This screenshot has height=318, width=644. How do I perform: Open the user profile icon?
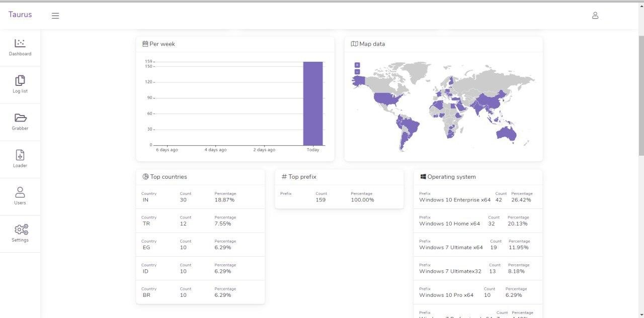595,16
